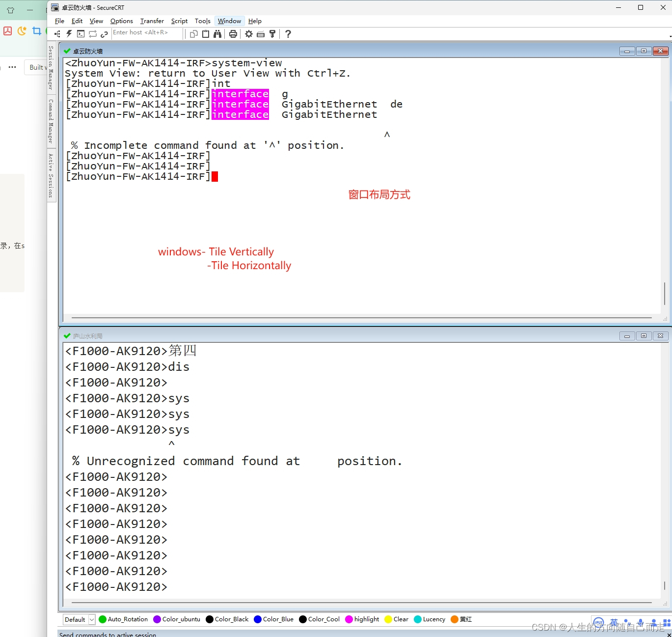Click the Reconnect arrows icon

(x=93, y=34)
